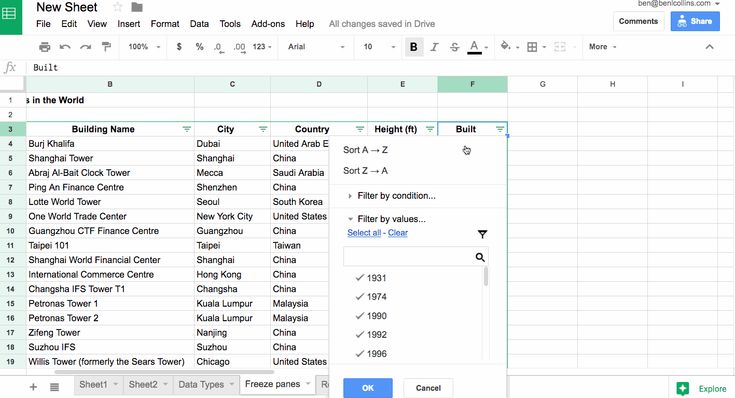The width and height of the screenshot is (735, 398).
Task: Click the Share button
Action: click(695, 22)
